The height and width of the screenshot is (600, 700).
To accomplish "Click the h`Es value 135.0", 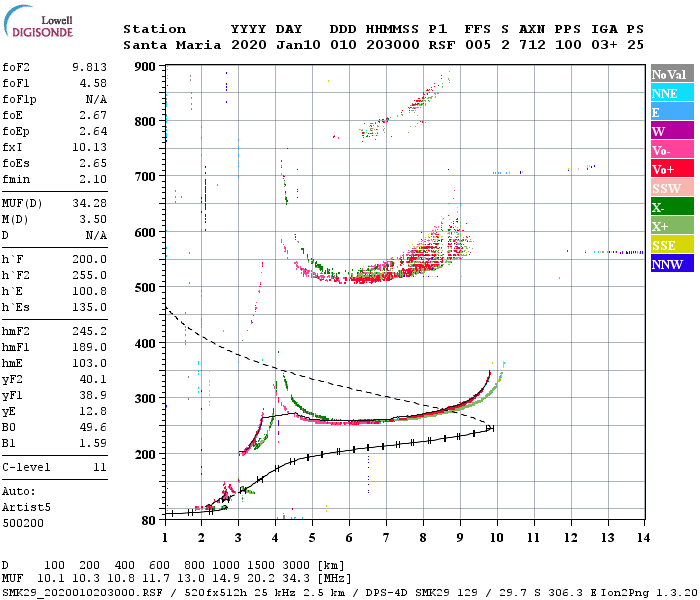I will 89,308.
